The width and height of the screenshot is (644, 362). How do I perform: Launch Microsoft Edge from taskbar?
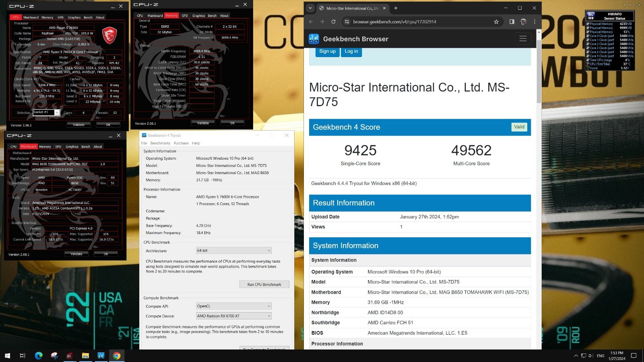coord(39,356)
